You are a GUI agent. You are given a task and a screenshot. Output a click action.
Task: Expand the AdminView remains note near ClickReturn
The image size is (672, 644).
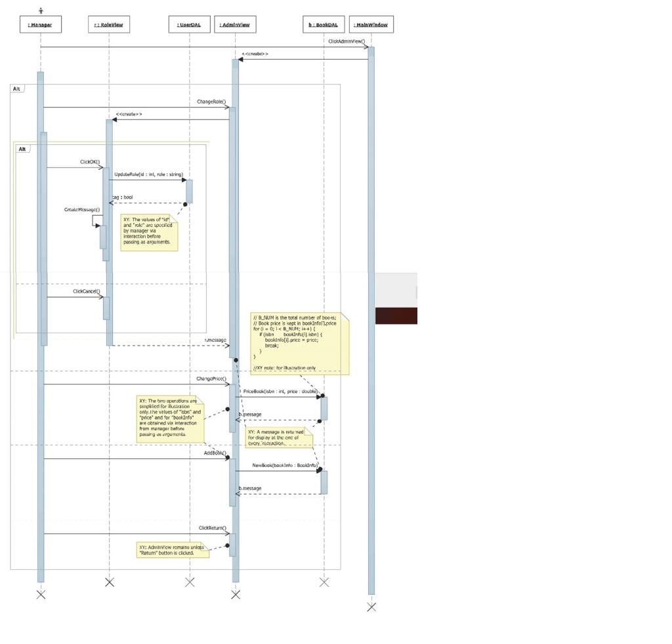[172, 549]
